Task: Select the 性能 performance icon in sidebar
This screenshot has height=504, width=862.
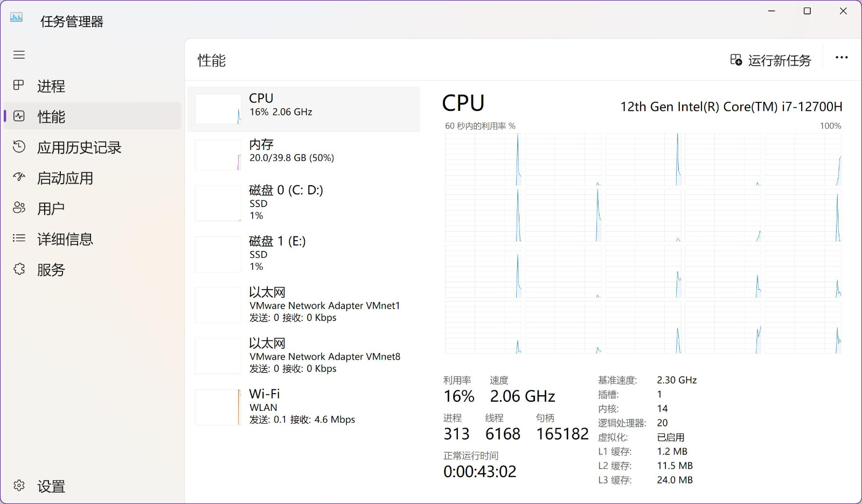Action: pyautogui.click(x=19, y=116)
